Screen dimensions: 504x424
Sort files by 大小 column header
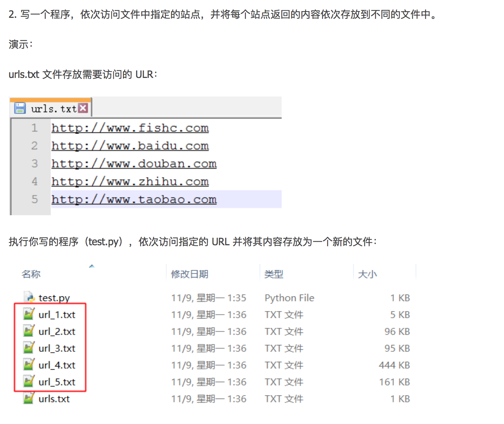click(x=367, y=274)
